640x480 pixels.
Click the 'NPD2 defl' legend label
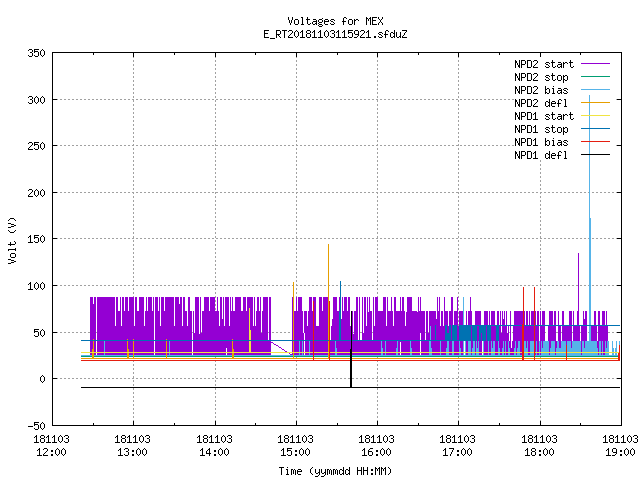541,103
